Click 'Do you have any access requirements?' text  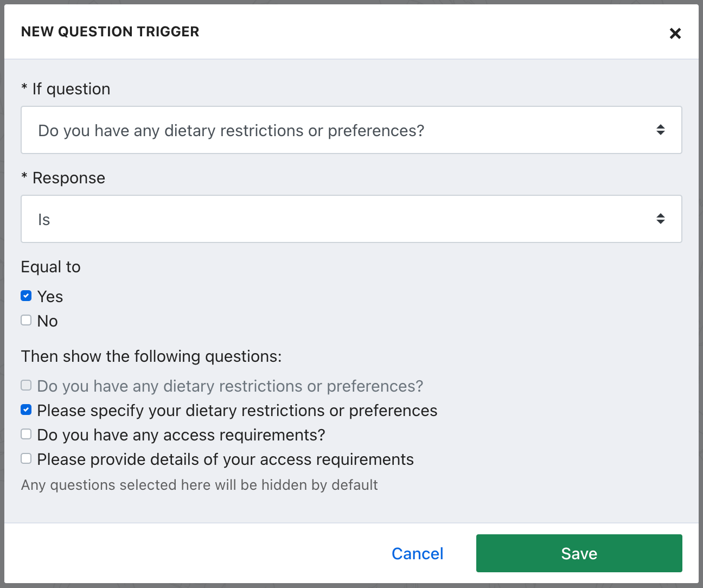(181, 435)
